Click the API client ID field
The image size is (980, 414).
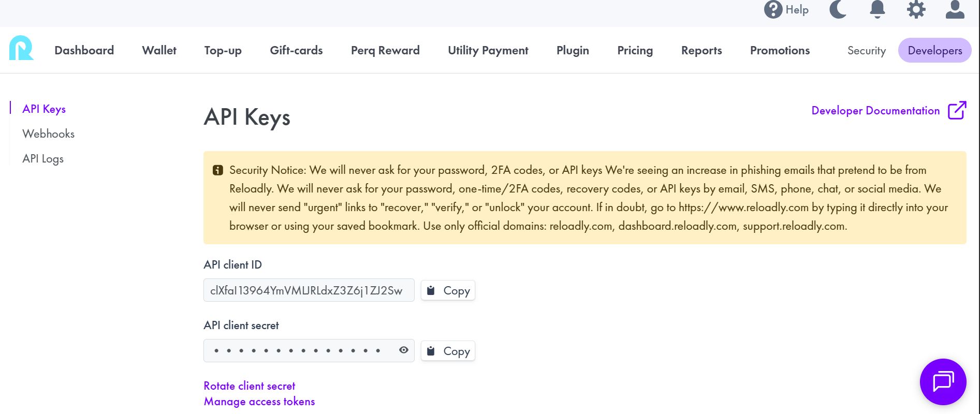coord(309,290)
